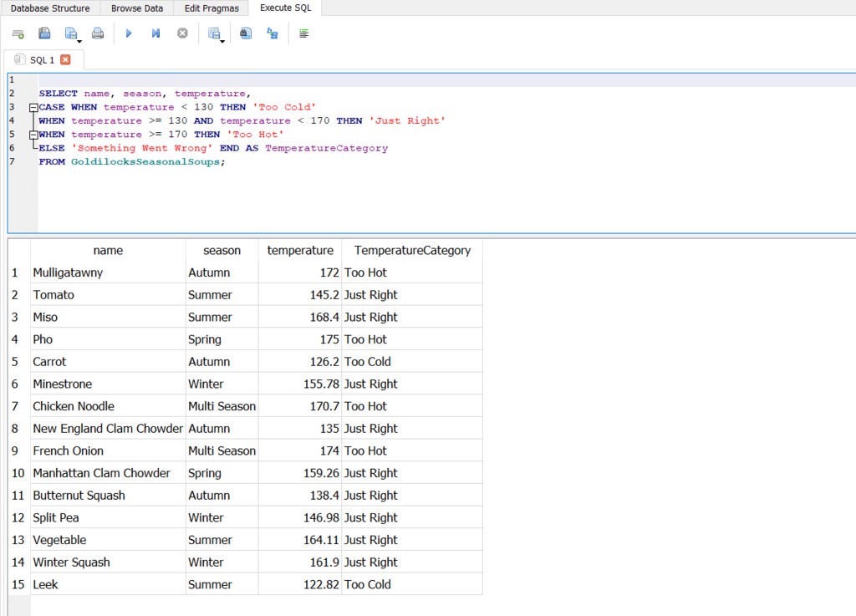Click the name column header
Image resolution: width=856 pixels, height=616 pixels.
pyautogui.click(x=107, y=250)
